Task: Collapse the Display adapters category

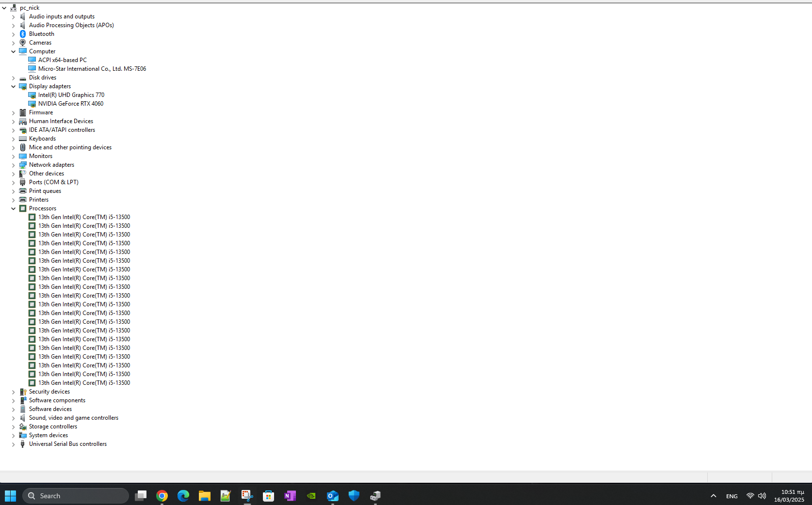Action: 14,86
